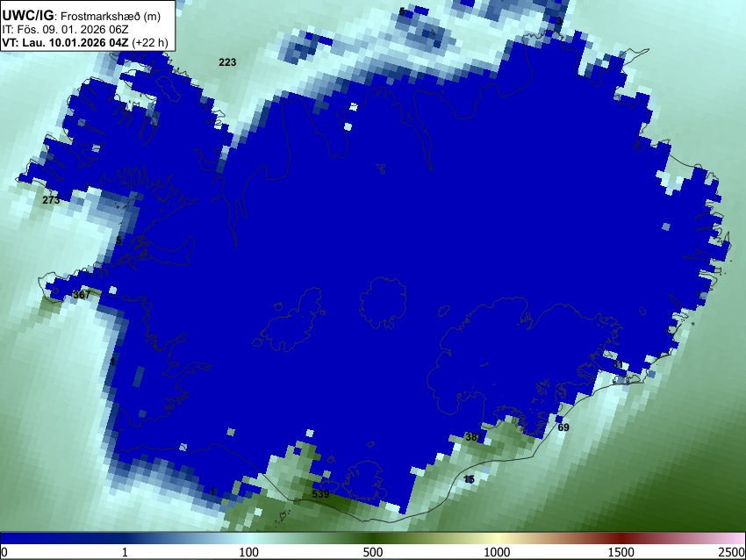Click the 69 value label on southeast coast
Image resolution: width=746 pixels, height=560 pixels.
[x=563, y=427]
